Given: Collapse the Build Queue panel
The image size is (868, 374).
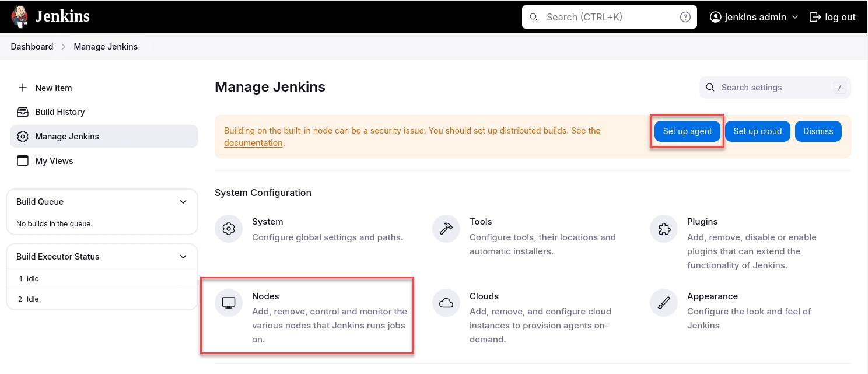Looking at the screenshot, I should pyautogui.click(x=183, y=202).
